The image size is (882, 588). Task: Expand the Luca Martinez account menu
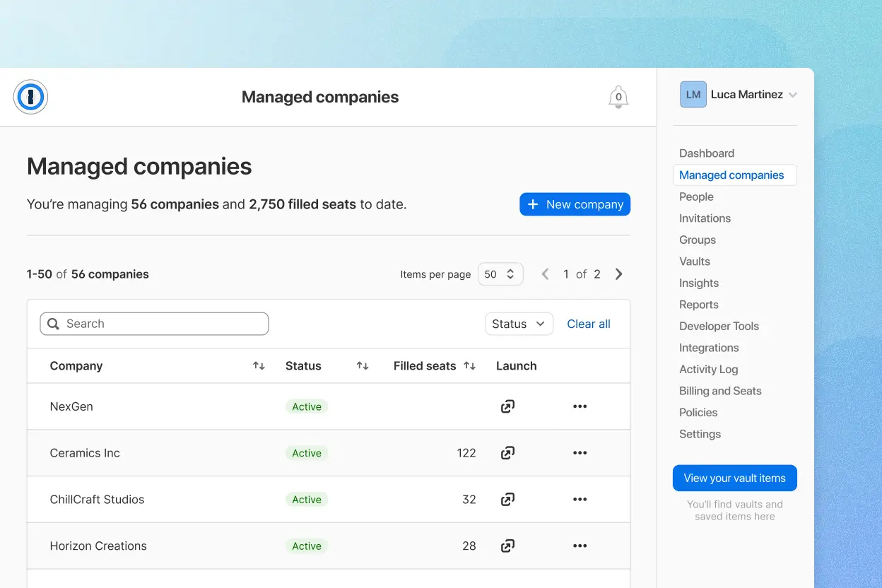pos(793,95)
